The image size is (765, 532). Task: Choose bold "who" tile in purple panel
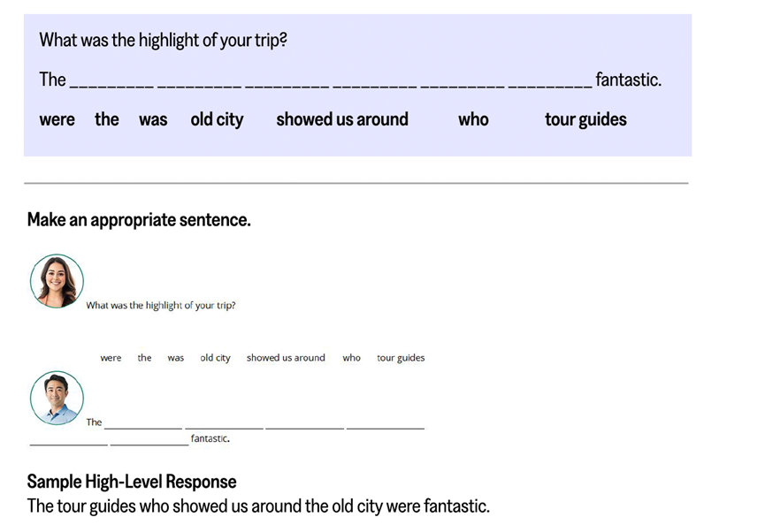473,119
